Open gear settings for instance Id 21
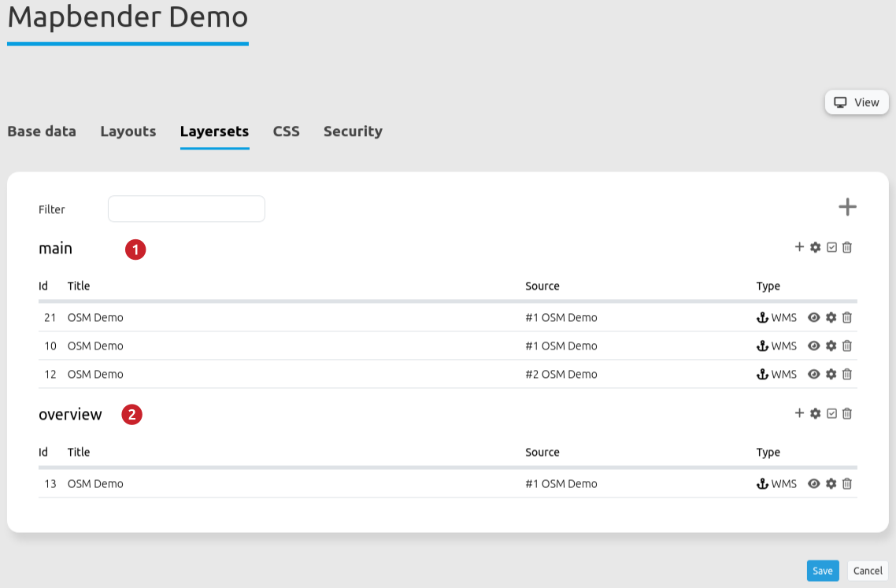The width and height of the screenshot is (896, 588). (831, 318)
